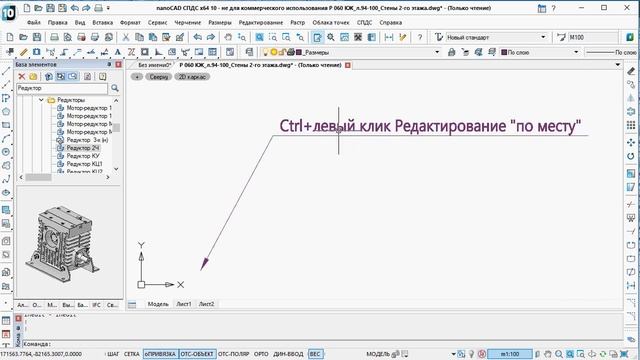Select Редуктор КЦ1 in the element tree

pyautogui.click(x=84, y=164)
